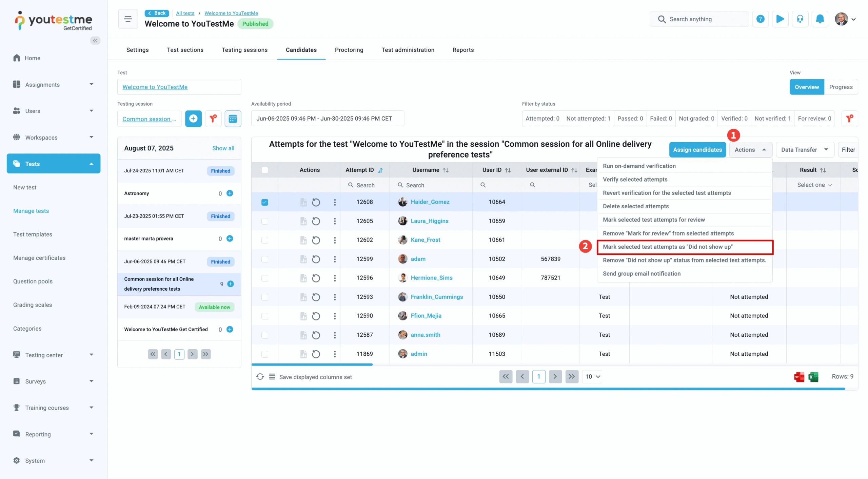Click the video play tutorial icon
This screenshot has height=479, width=868.
780,19
